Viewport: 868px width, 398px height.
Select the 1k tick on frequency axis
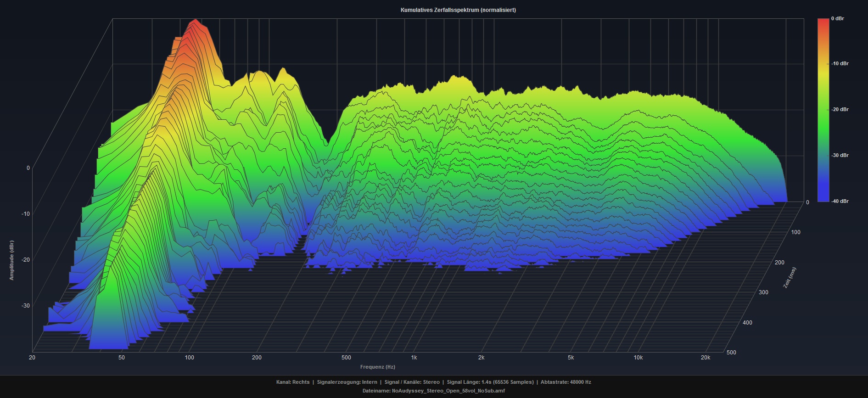pyautogui.click(x=414, y=358)
